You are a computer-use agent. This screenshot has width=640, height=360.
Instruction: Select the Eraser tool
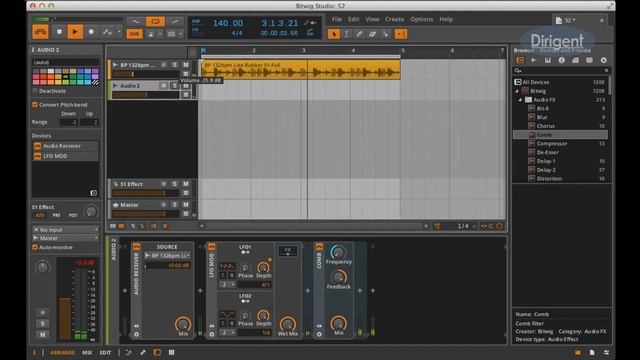coord(372,34)
